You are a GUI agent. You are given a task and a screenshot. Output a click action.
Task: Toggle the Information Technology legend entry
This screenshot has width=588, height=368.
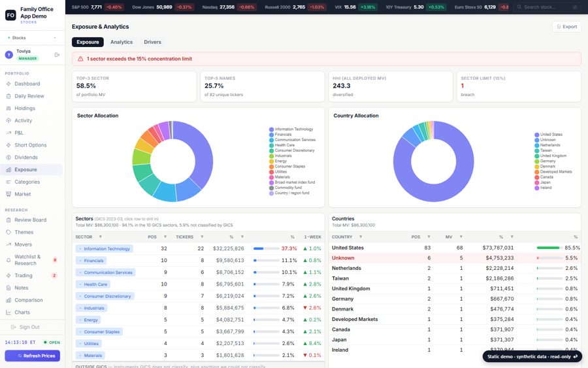click(291, 129)
